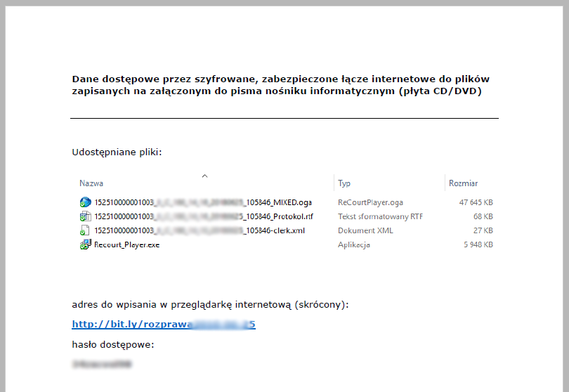
Task: Open the bit.ly/rozprawa shortened link
Action: (163, 325)
